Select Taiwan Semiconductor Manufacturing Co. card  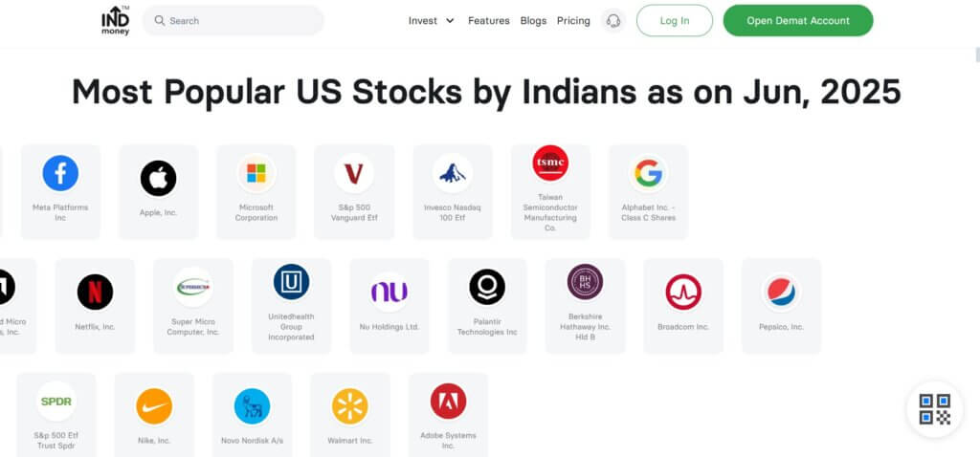point(550,191)
